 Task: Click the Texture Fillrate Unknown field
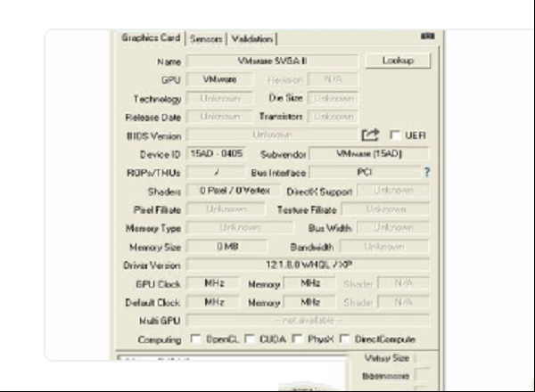coord(385,209)
